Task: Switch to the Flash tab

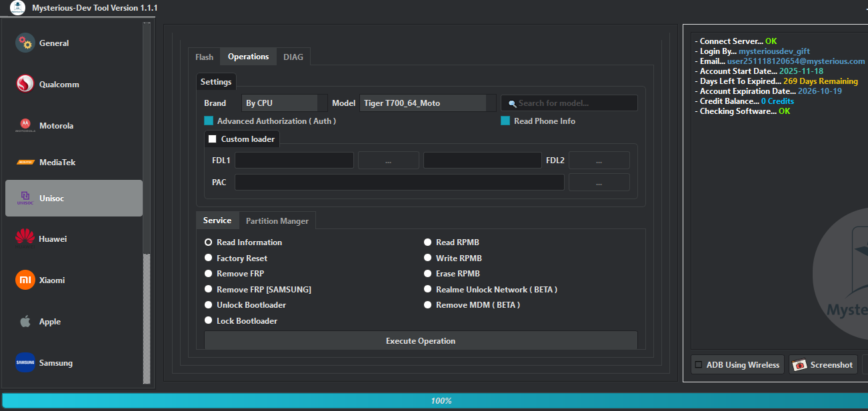Action: pos(203,57)
